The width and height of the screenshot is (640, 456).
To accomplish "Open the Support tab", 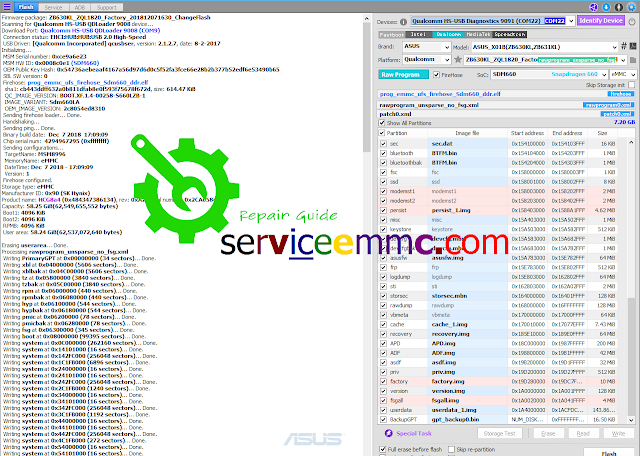I will (x=106, y=7).
